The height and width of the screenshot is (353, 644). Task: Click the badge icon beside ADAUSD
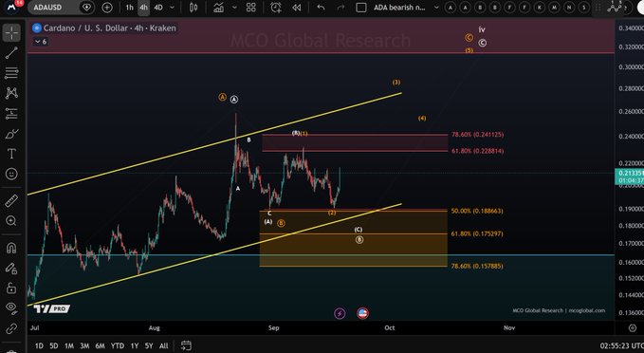pyautogui.click(x=86, y=8)
